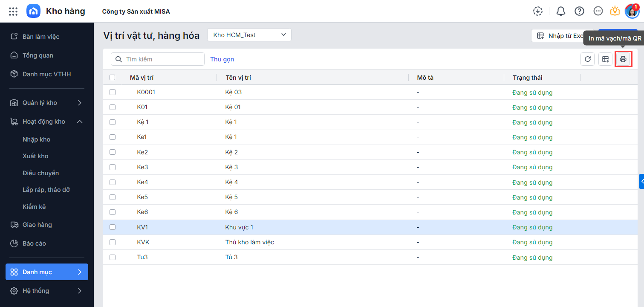
Task: Click the Thu gọn link
Action: 222,59
